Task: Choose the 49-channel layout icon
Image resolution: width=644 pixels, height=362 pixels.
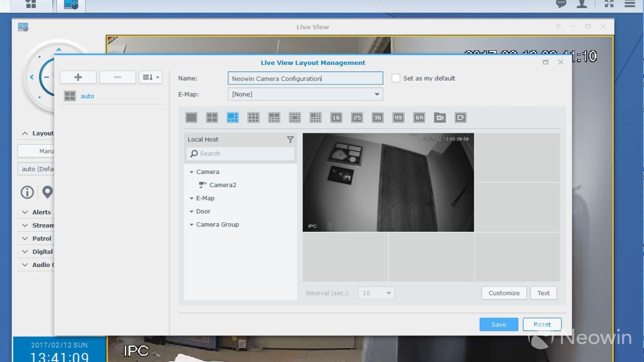Action: point(398,118)
